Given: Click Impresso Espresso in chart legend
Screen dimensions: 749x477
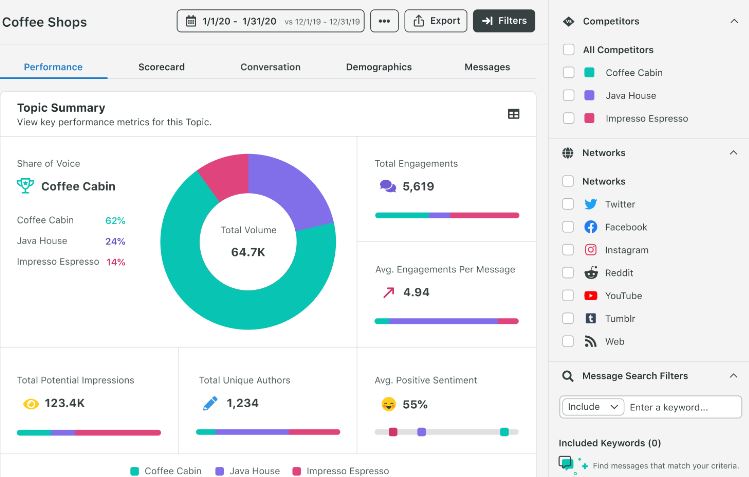Looking at the screenshot, I should (341, 471).
